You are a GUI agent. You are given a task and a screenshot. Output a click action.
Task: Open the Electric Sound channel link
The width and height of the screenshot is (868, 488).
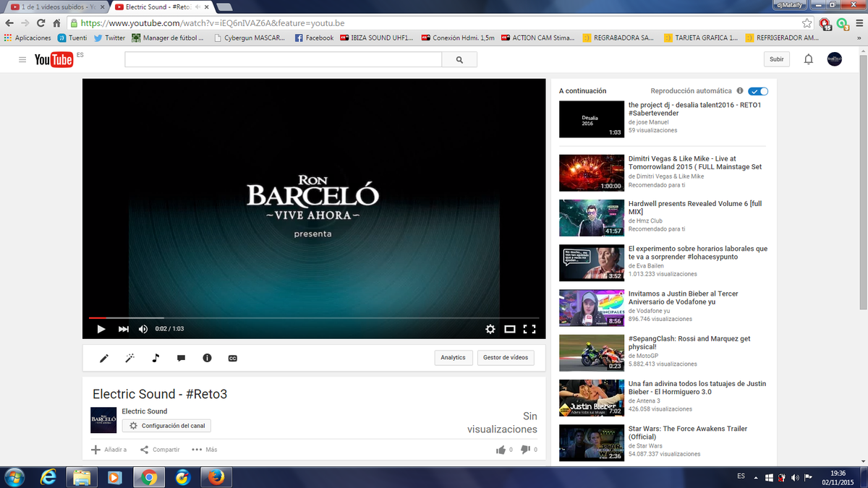pos(145,411)
